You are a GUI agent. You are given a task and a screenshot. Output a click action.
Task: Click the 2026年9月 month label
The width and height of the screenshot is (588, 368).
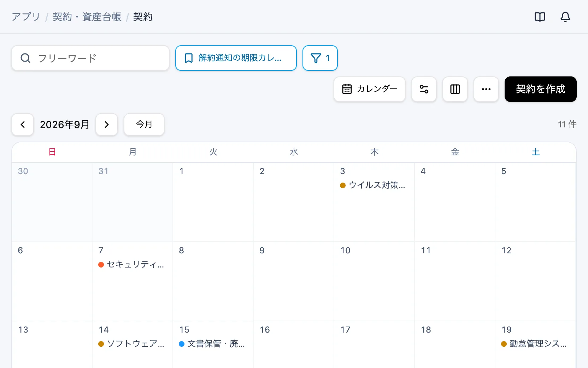65,125
